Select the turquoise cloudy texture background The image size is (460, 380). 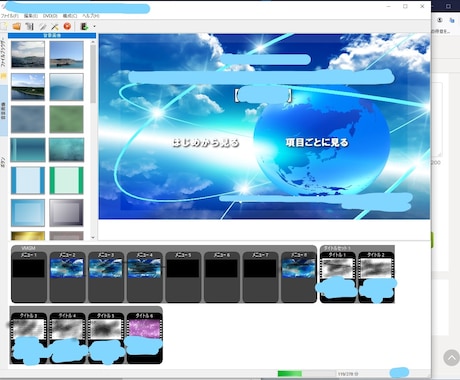(66, 150)
